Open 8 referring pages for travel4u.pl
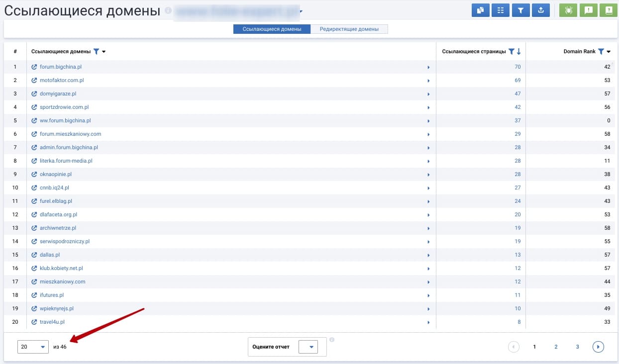Image resolution: width=619 pixels, height=364 pixels. tap(519, 322)
